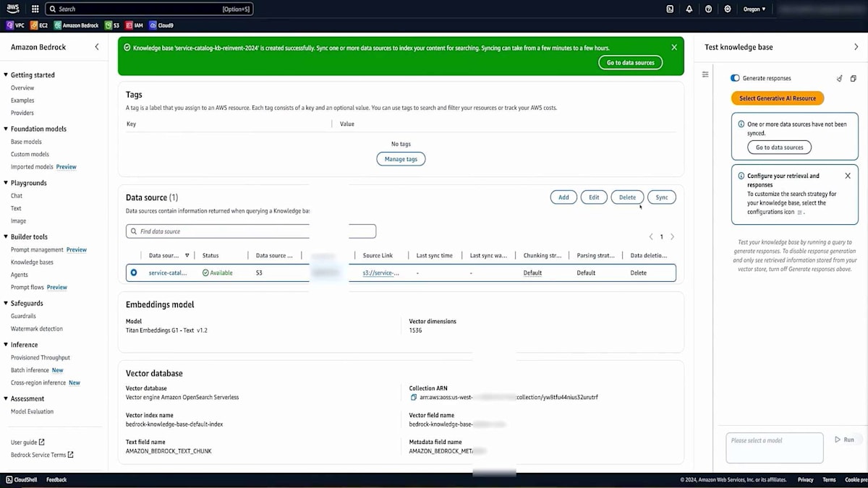
Task: Open the help question mark icon
Action: point(708,9)
